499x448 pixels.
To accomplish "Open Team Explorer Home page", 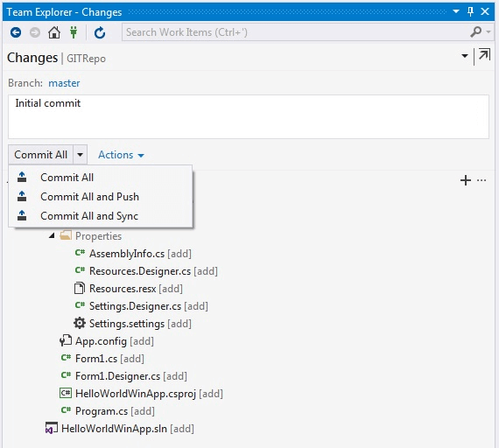I will 54,32.
